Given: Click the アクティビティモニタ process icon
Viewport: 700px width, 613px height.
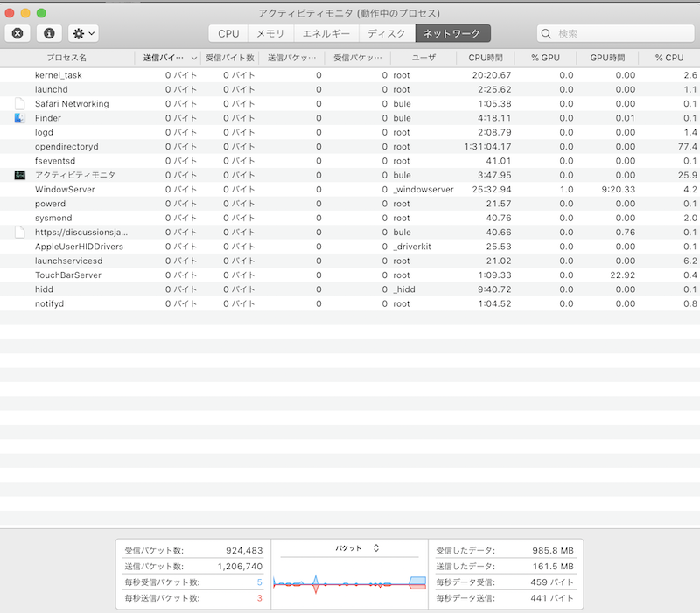Looking at the screenshot, I should [x=20, y=175].
